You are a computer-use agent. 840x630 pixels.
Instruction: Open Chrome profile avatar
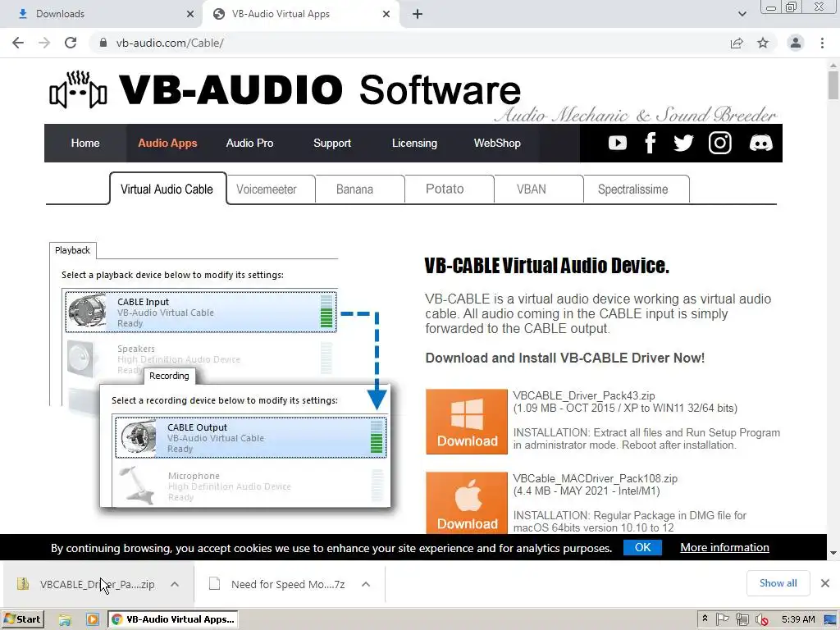tap(796, 43)
